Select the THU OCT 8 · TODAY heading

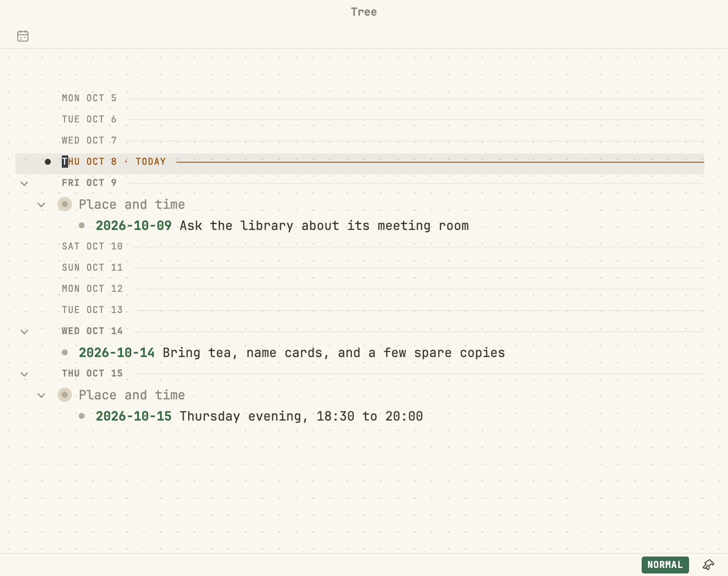pyautogui.click(x=114, y=162)
